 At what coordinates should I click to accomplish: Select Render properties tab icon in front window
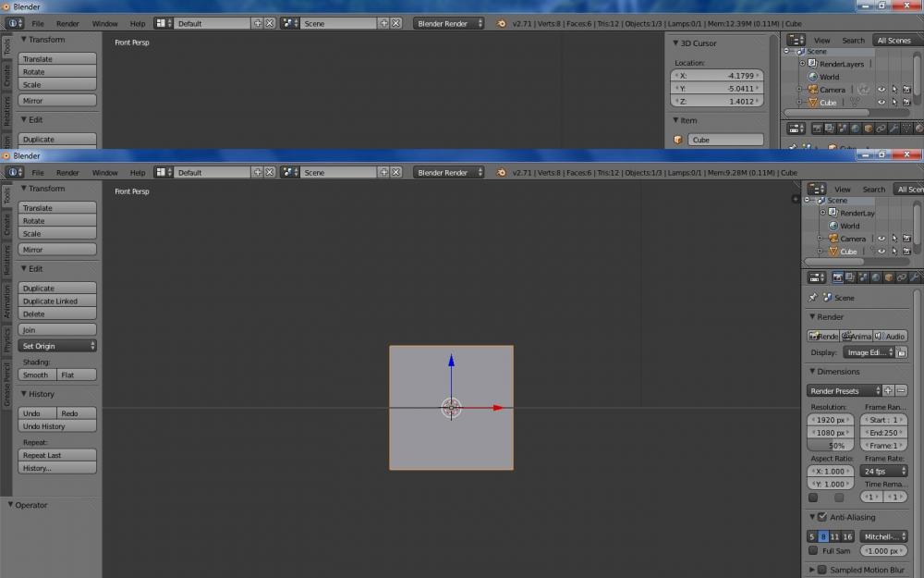tap(837, 277)
